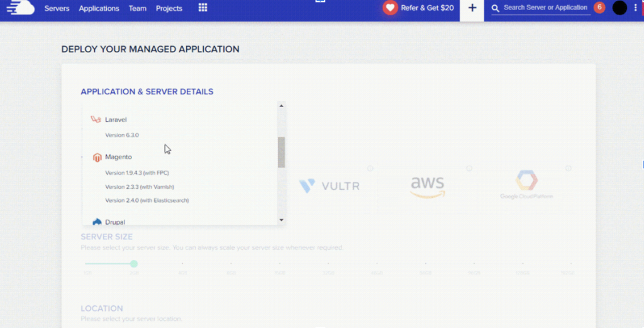
Task: Set server size slider to 1GB
Action: tap(87, 273)
